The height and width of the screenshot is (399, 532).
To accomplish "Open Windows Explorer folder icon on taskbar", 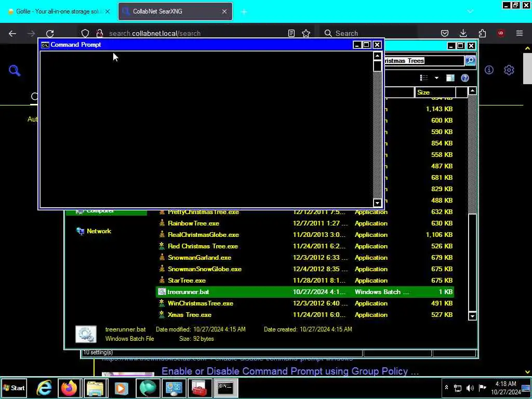I will [x=96, y=388].
